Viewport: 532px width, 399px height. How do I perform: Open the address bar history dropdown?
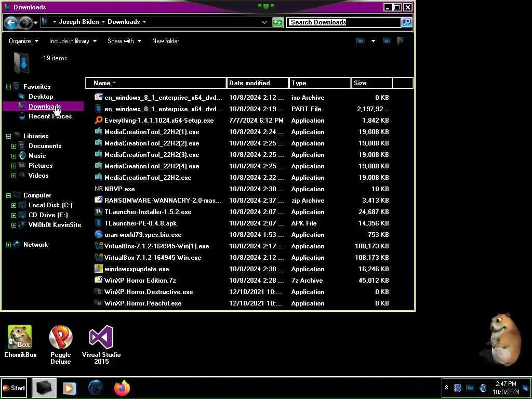click(264, 22)
